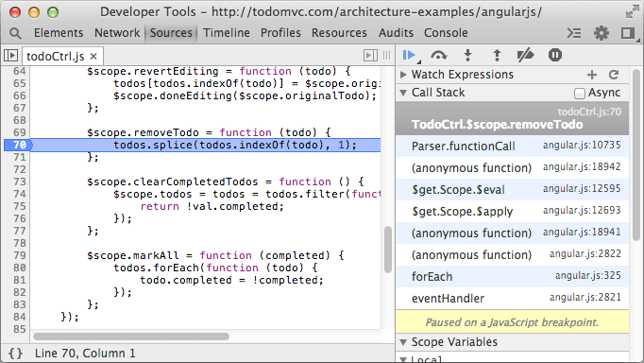
Task: Refresh watch expressions
Action: [x=614, y=75]
